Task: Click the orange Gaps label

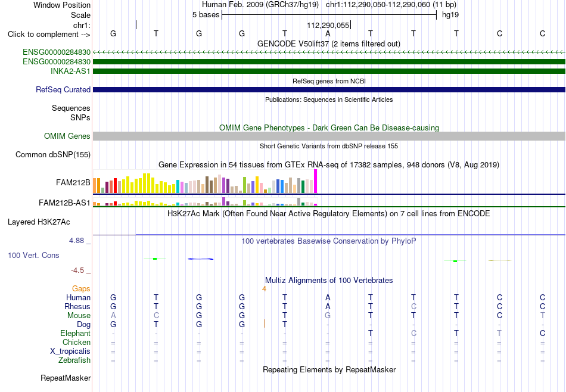Action: pos(81,288)
